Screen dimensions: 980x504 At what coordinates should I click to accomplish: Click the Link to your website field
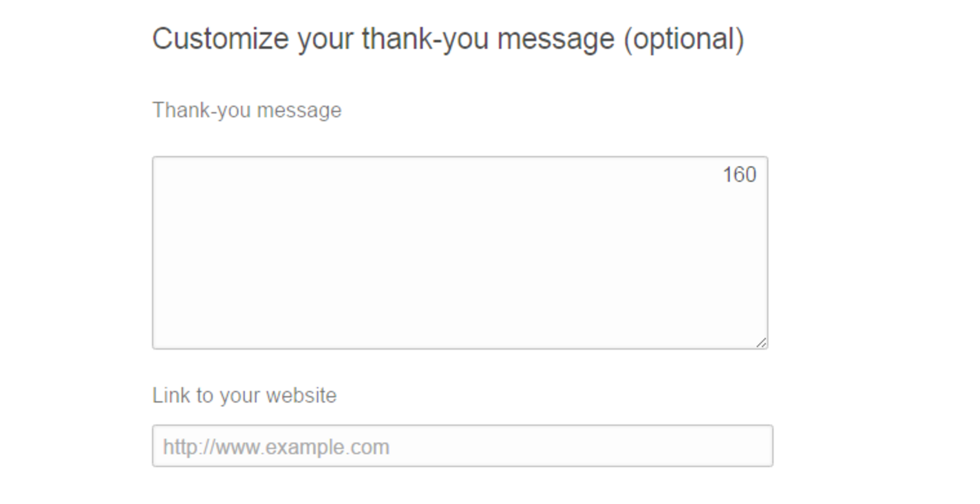pos(462,446)
